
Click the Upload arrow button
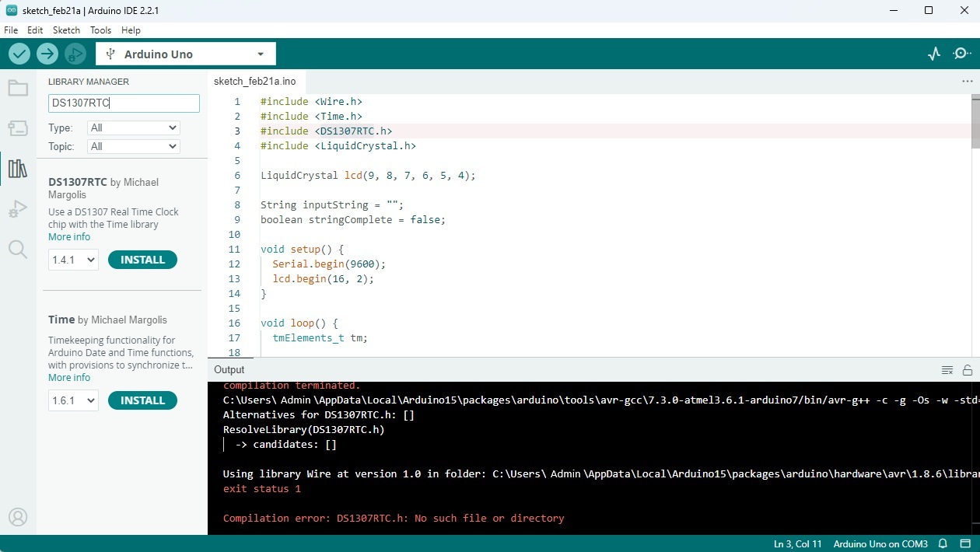(47, 54)
